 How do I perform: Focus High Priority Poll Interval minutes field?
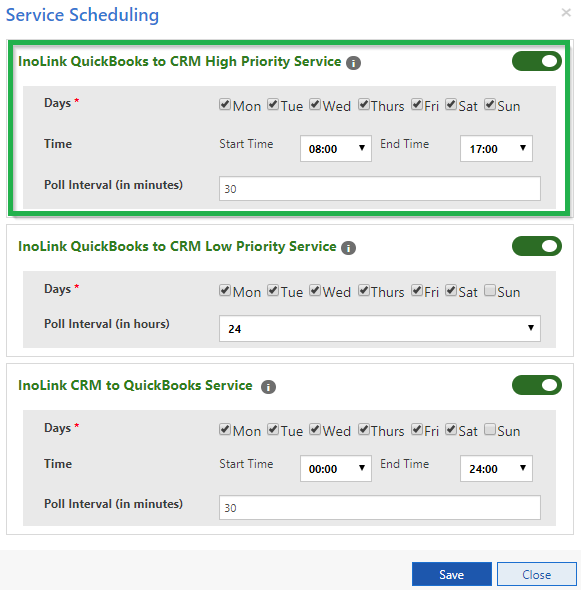coord(380,189)
